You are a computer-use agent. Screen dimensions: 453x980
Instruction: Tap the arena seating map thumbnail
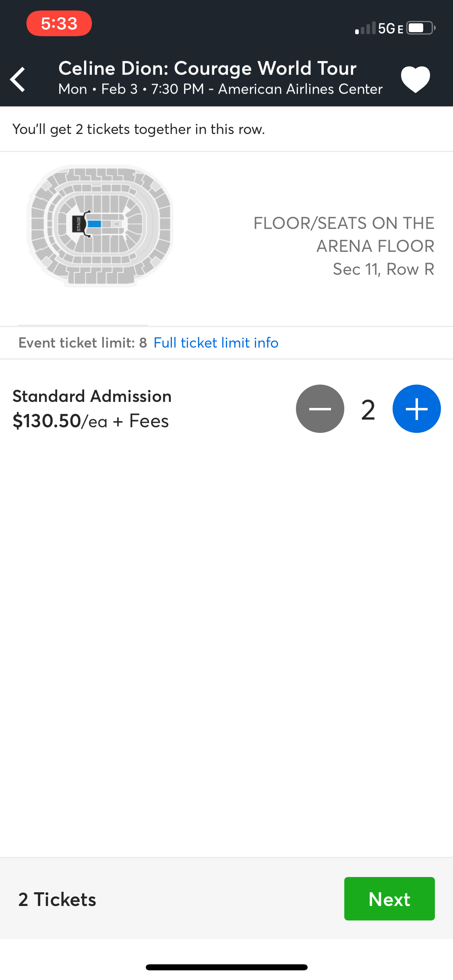100,226
